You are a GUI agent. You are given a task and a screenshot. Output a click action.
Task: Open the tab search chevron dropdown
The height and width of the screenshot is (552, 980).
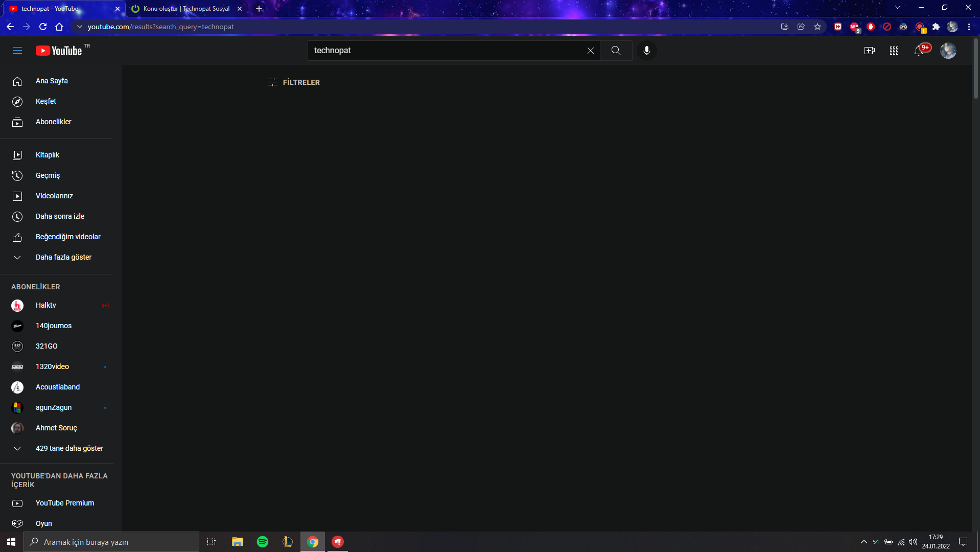point(898,8)
